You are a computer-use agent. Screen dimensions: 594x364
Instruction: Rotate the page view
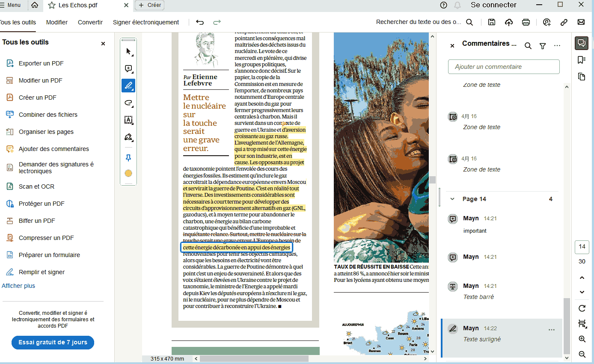[582, 308]
